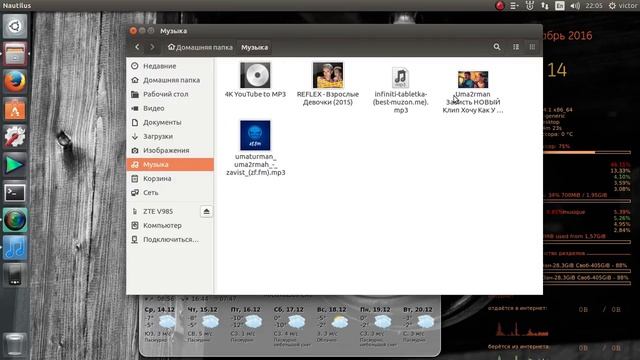Open the music player from the launcher
The image size is (640, 360).
pyautogui.click(x=15, y=248)
